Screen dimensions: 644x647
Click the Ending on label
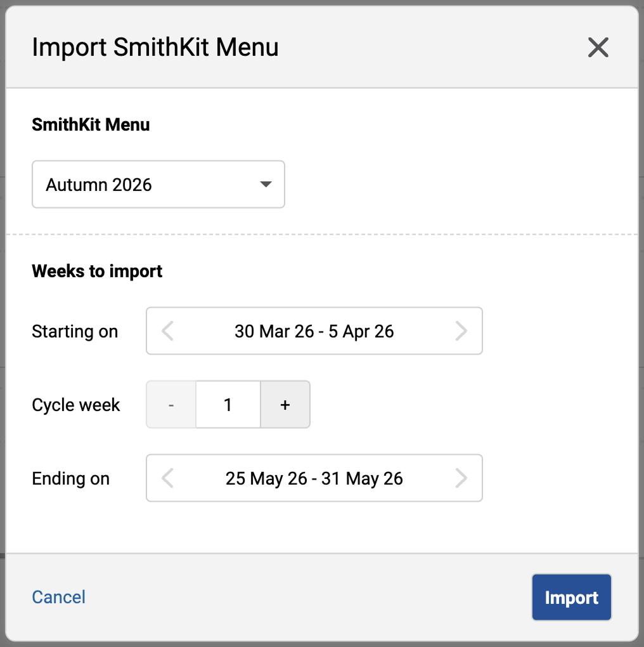pyautogui.click(x=71, y=478)
